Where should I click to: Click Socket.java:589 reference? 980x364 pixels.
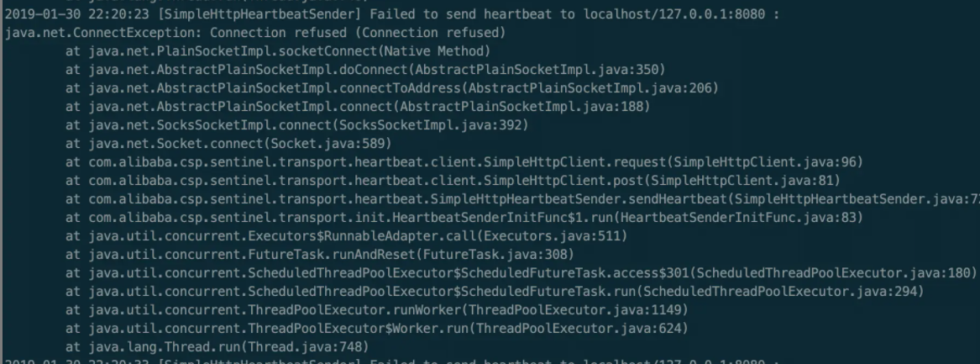pos(328,144)
